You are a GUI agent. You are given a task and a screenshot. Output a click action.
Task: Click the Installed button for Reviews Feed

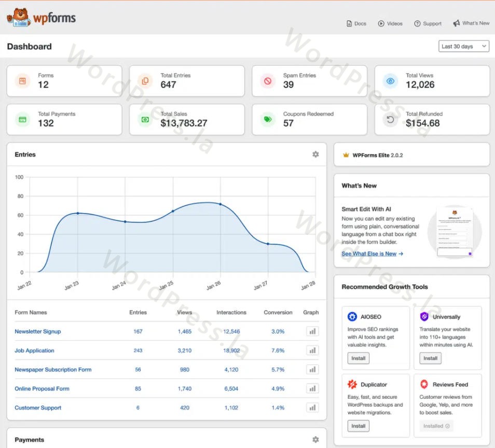[436, 426]
